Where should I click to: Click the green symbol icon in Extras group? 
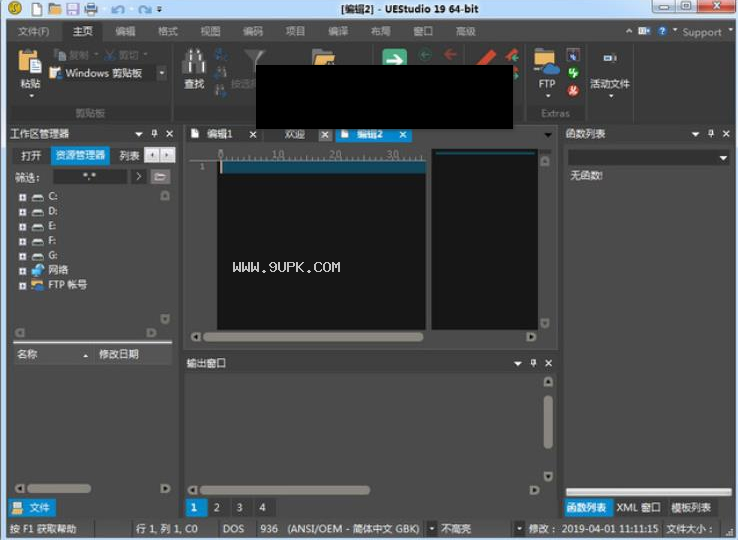coord(573,73)
